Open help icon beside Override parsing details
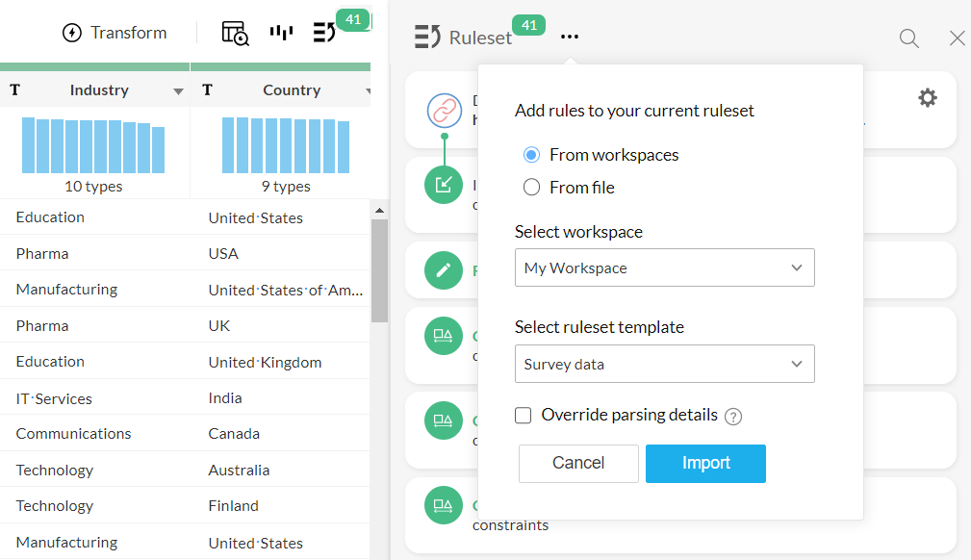This screenshot has width=971, height=560. 733,417
